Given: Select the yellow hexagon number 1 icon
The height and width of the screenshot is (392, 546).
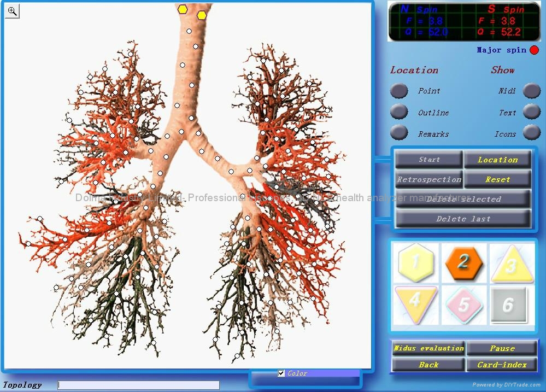Looking at the screenshot, I should (416, 262).
